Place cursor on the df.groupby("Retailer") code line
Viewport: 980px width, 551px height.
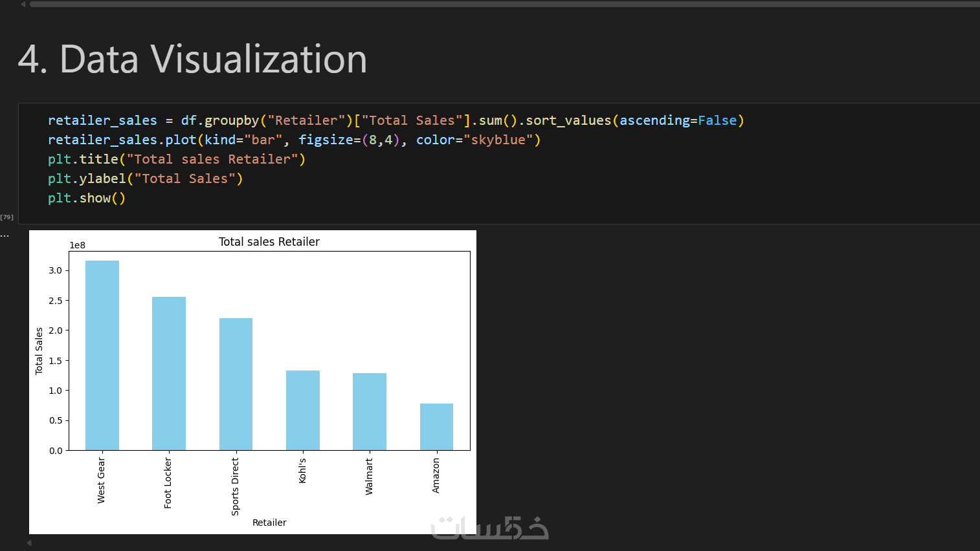pyautogui.click(x=396, y=120)
